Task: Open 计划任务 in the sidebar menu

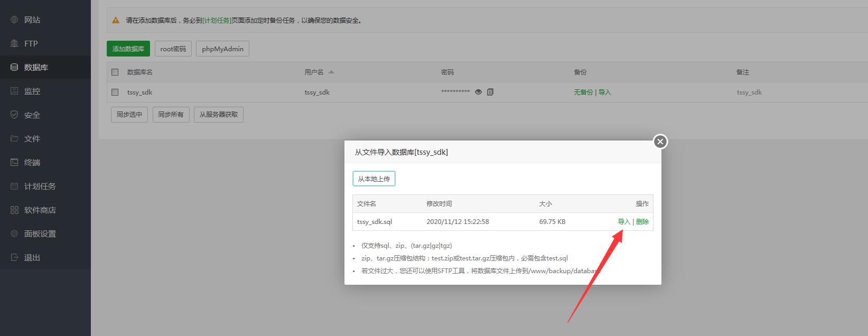Action: (40, 186)
